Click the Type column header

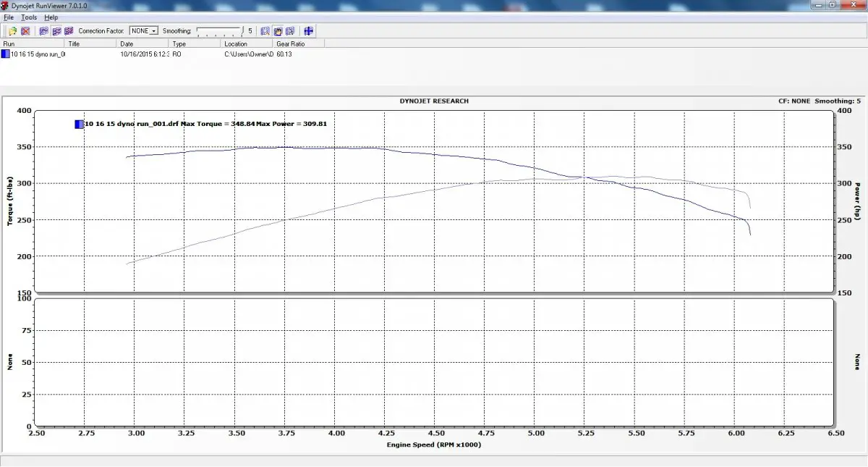coord(196,43)
